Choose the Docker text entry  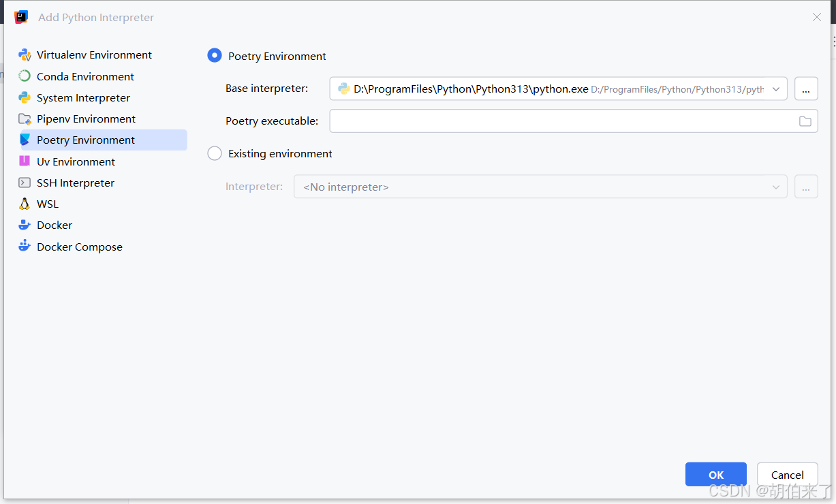[x=55, y=225]
